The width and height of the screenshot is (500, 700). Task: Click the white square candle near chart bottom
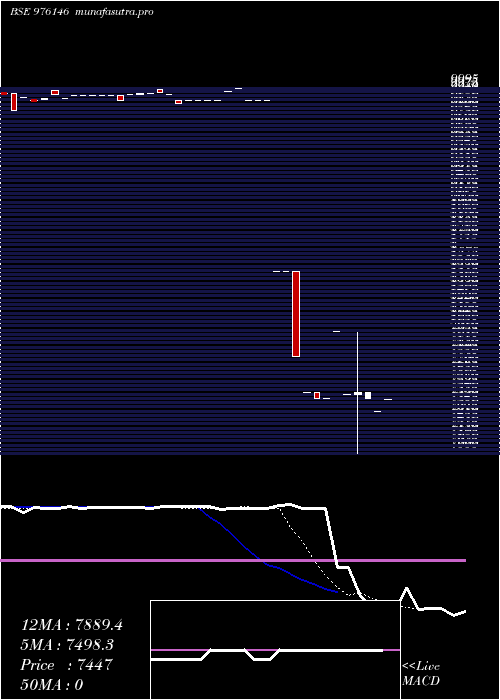click(368, 396)
